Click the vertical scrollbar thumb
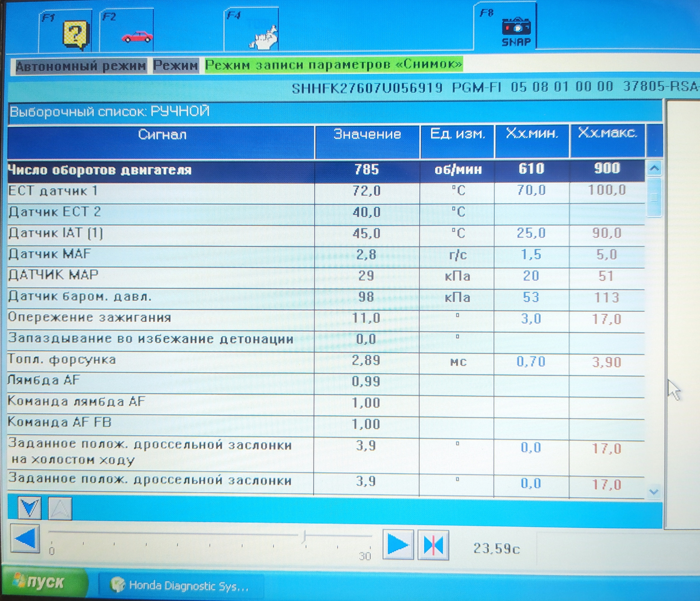This screenshot has height=601, width=700. click(654, 197)
